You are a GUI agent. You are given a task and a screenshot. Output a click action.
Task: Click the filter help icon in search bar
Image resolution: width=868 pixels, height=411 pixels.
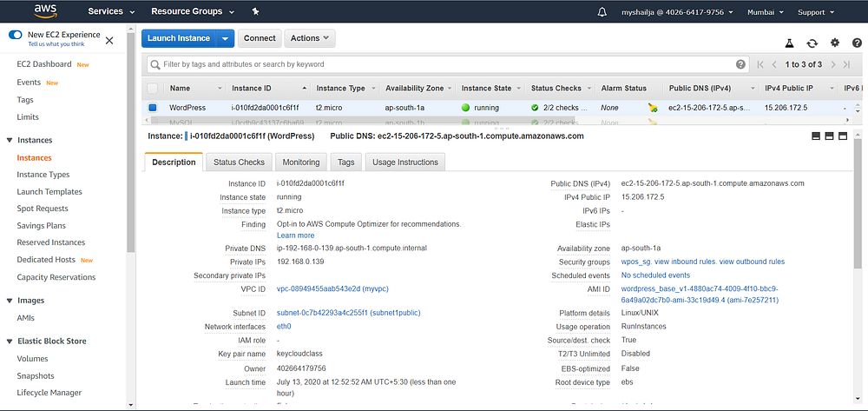click(740, 64)
